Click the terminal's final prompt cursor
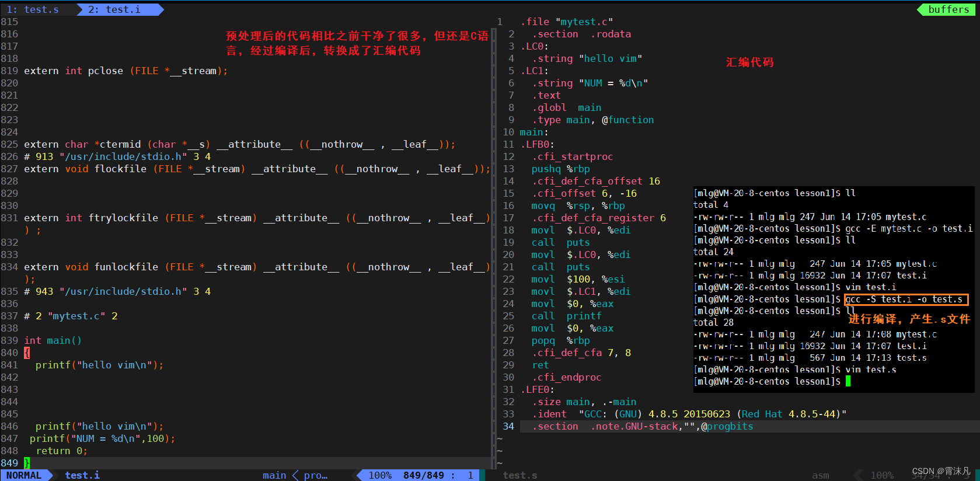Screen dimensions: 980x481 pyautogui.click(x=848, y=381)
